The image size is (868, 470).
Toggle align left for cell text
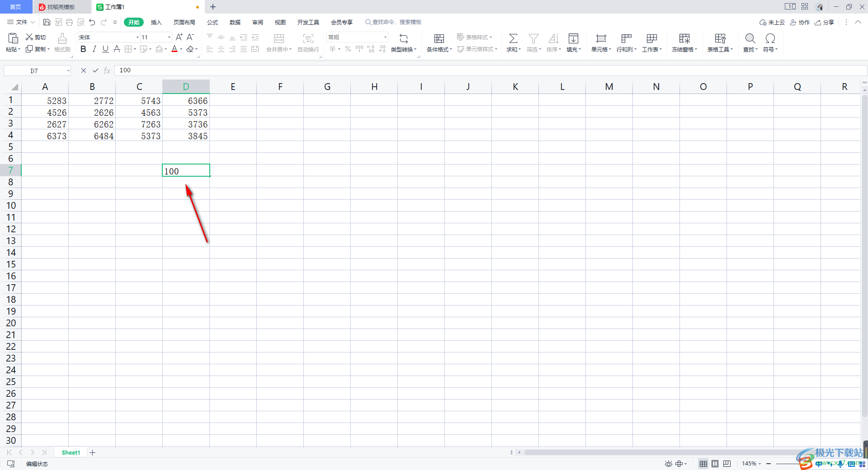(210, 49)
